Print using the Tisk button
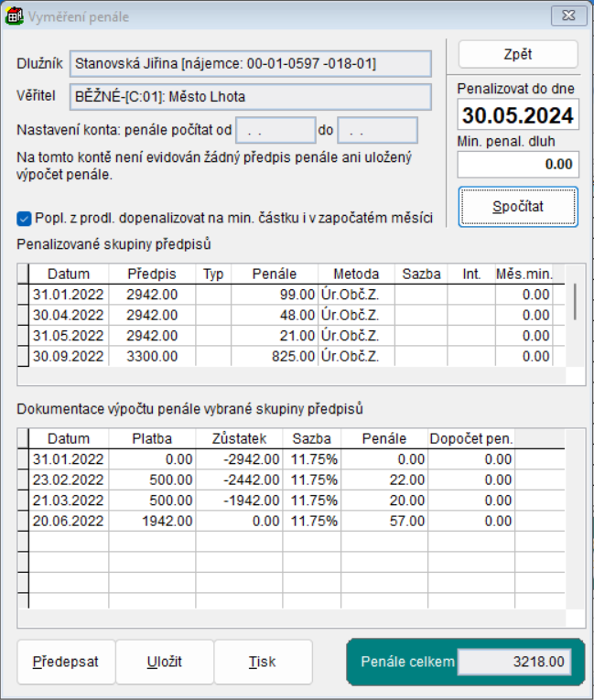 point(263,662)
